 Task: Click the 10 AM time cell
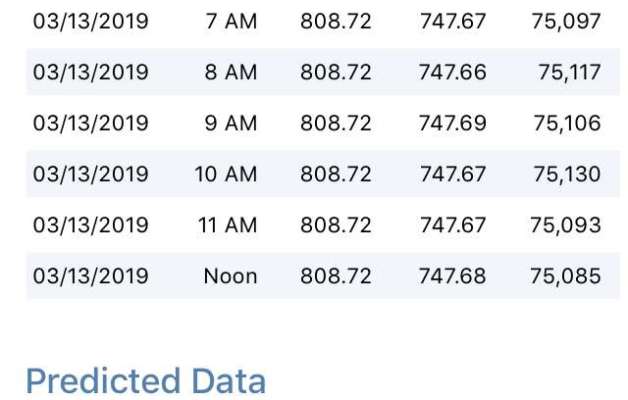click(226, 174)
